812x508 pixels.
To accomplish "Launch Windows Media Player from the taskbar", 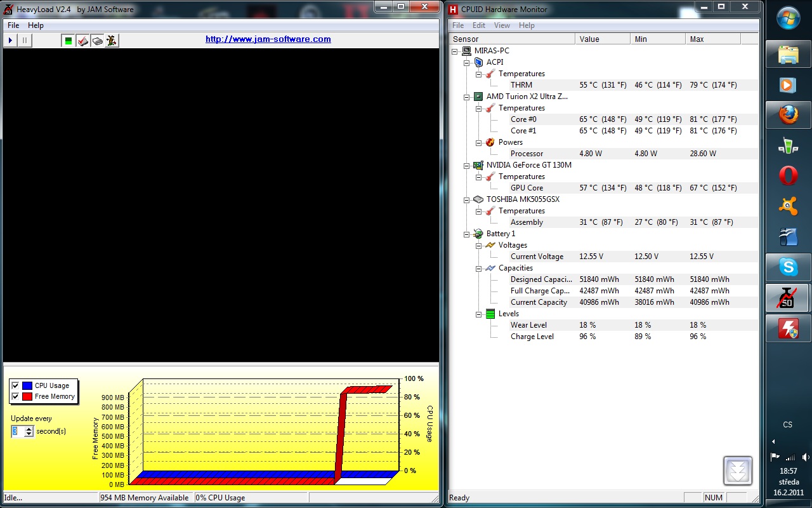I will click(x=788, y=85).
